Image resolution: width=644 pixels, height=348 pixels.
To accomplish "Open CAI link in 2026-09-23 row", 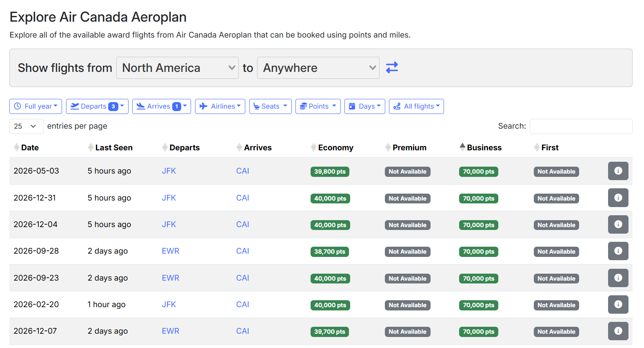I will (x=242, y=278).
